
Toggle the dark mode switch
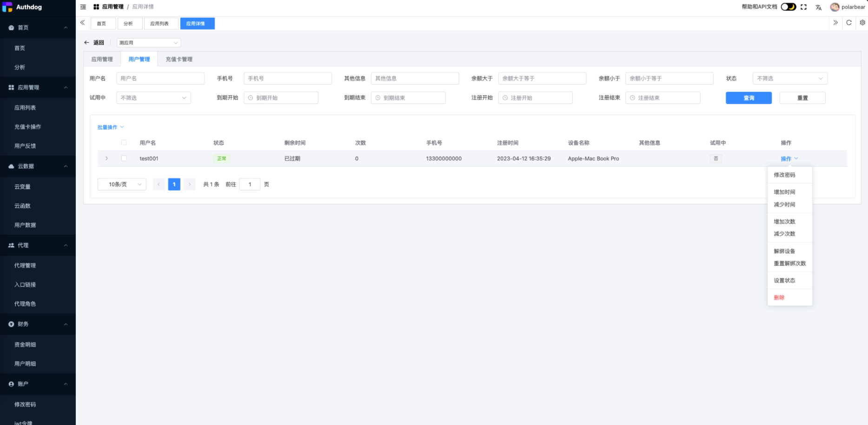click(x=788, y=7)
